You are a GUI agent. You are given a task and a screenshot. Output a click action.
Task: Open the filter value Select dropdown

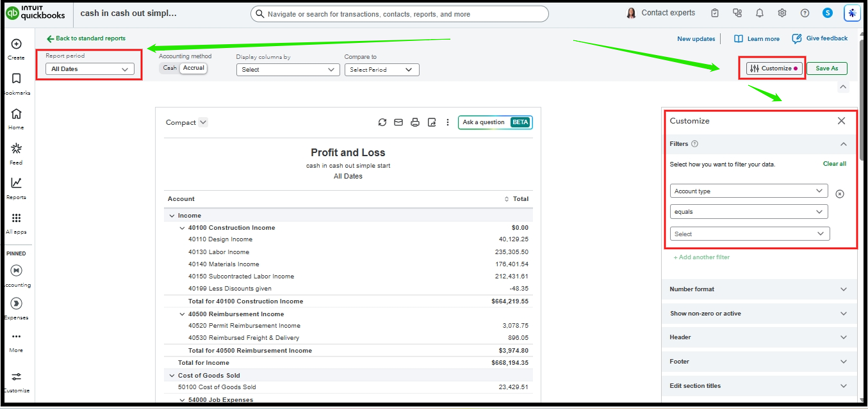(x=750, y=234)
